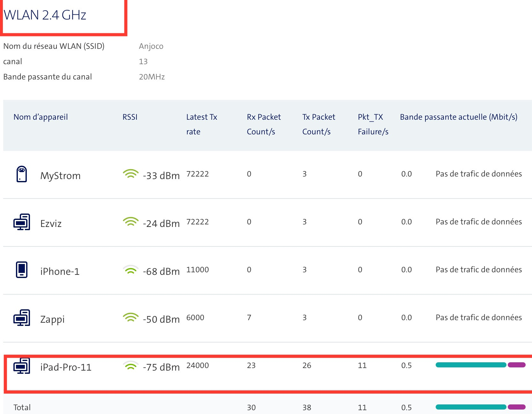Click the WLAN 2.4 GHz heading
Screen dimensions: 532x414
click(x=45, y=15)
